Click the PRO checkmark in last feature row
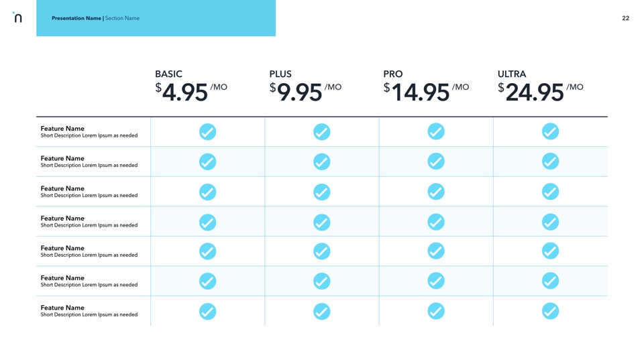This screenshot has width=644, height=362. [436, 311]
